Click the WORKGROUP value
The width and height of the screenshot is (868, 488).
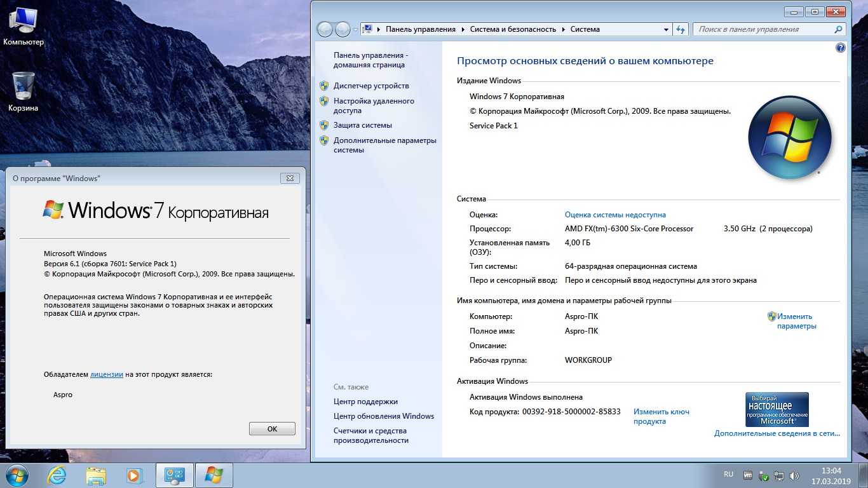588,360
